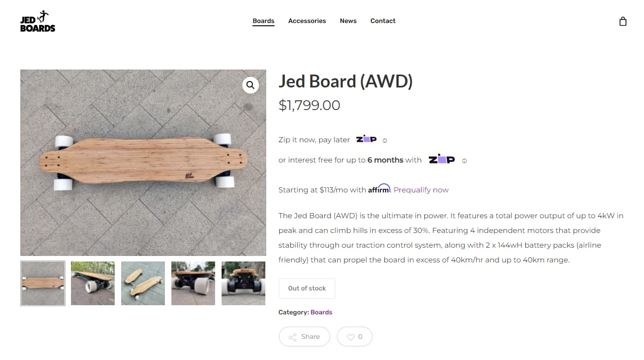Open the Boards menu item
Screen dimensions: 644x360
click(263, 21)
